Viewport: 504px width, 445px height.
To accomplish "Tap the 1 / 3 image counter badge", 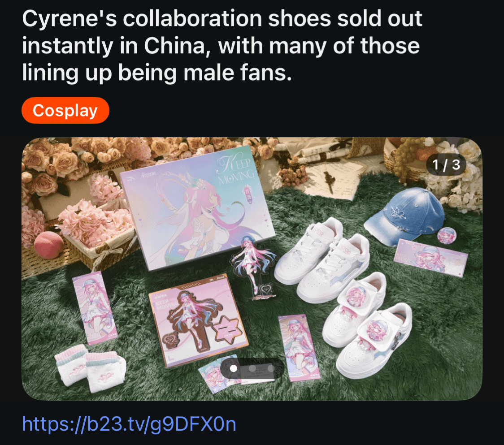I will click(446, 165).
